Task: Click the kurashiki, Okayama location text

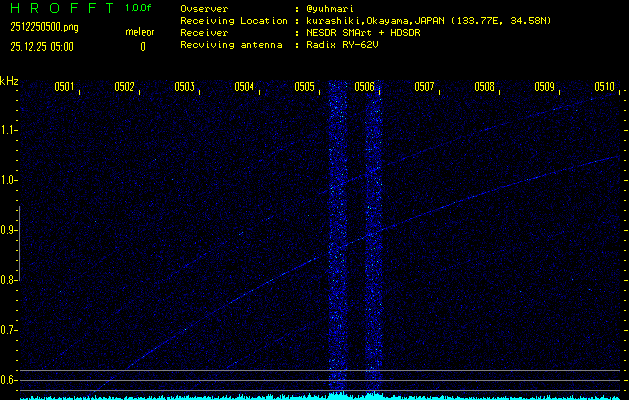Action: (x=370, y=20)
